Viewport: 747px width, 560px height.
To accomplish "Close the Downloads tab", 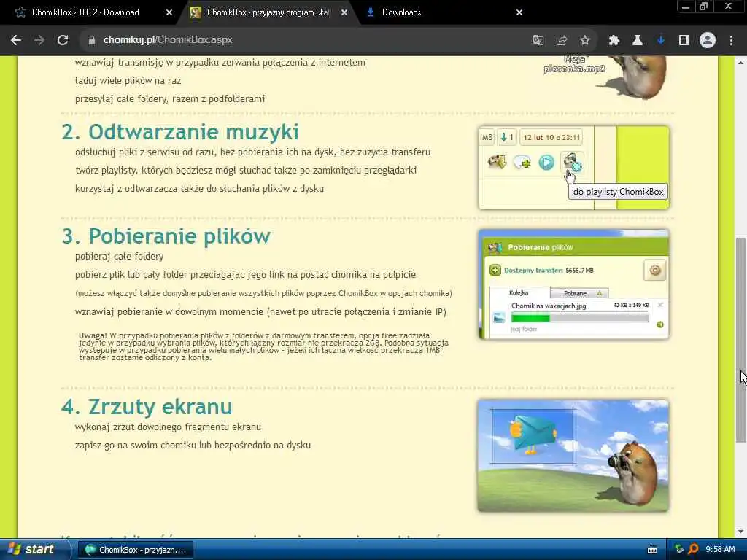I will tap(519, 13).
